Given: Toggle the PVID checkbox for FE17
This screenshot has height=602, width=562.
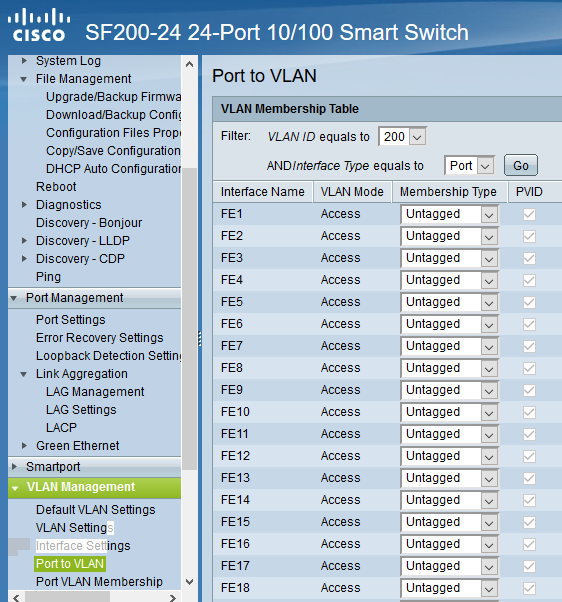Looking at the screenshot, I should [x=529, y=566].
